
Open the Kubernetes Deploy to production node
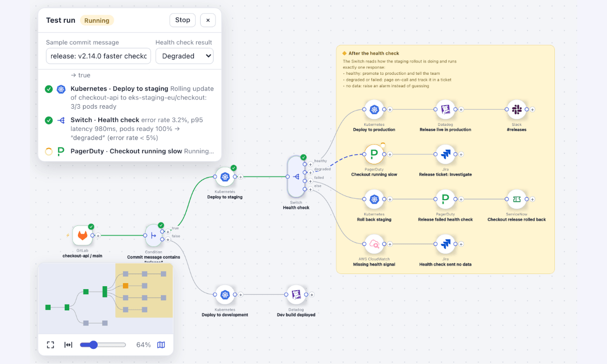tap(374, 110)
